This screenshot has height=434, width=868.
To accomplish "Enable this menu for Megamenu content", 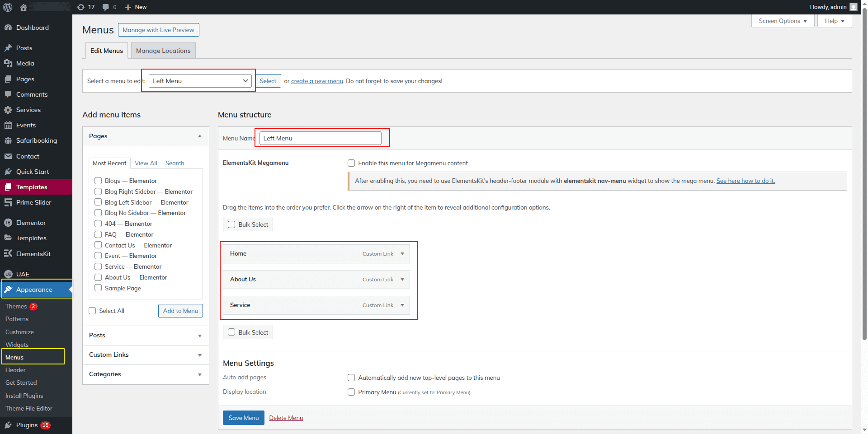I will (x=351, y=163).
